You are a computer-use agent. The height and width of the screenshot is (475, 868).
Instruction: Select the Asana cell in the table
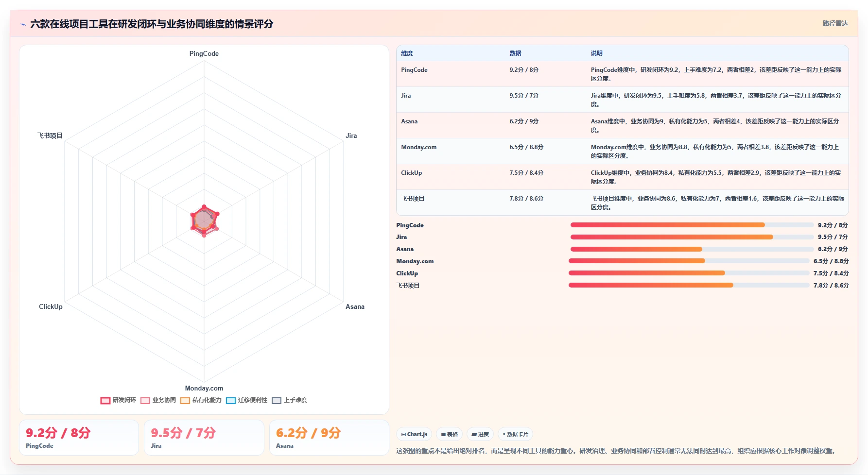pyautogui.click(x=409, y=121)
